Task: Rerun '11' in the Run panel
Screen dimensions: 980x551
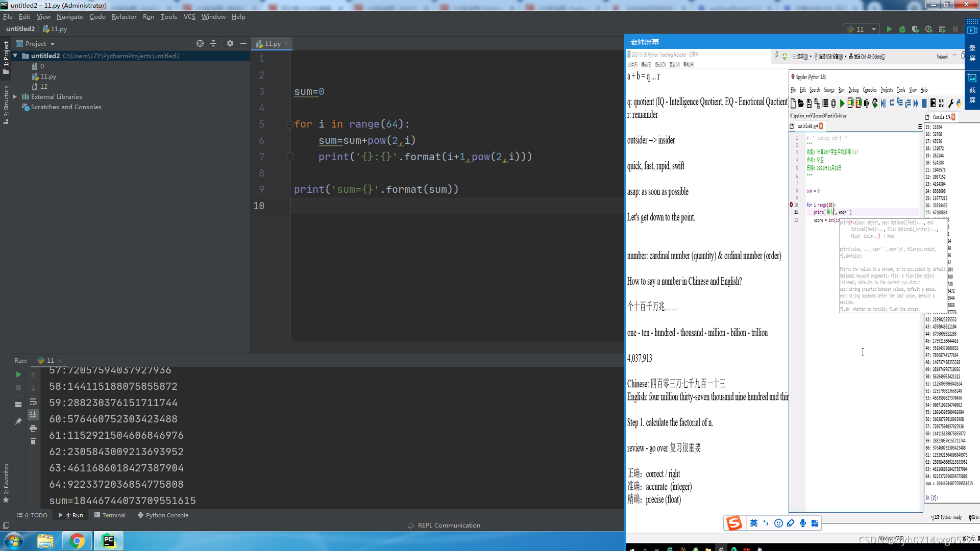Action: coord(18,374)
